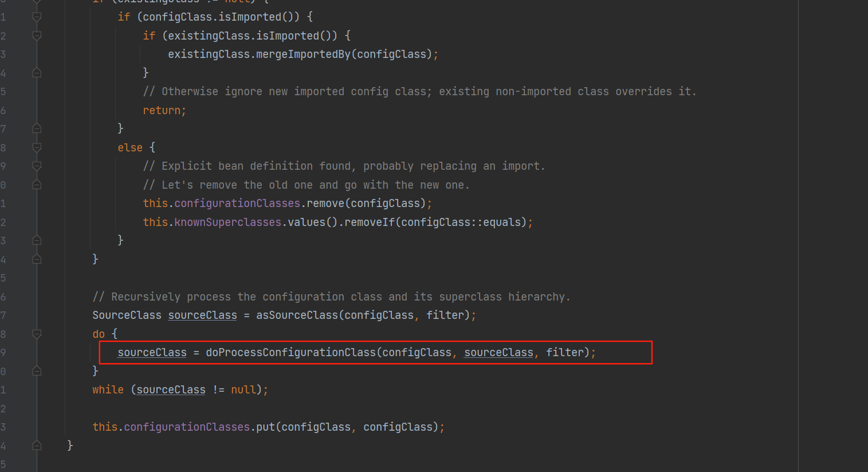Click 'isImported' in the existingClass.isImported() condition
The height and width of the screenshot is (472, 868).
288,36
